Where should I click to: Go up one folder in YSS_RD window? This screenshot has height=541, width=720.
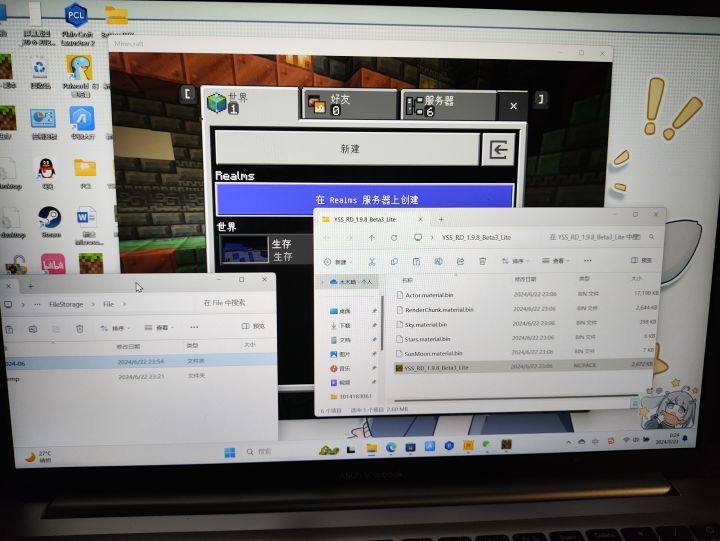pyautogui.click(x=371, y=238)
